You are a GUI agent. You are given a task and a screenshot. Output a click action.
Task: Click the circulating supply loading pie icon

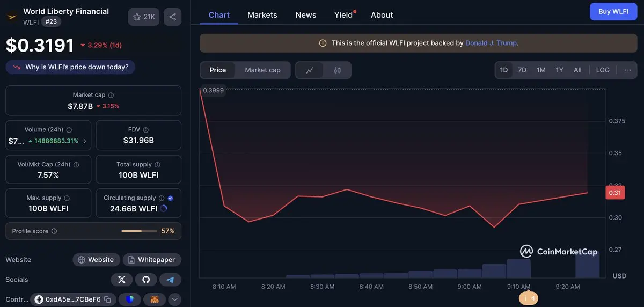point(164,209)
